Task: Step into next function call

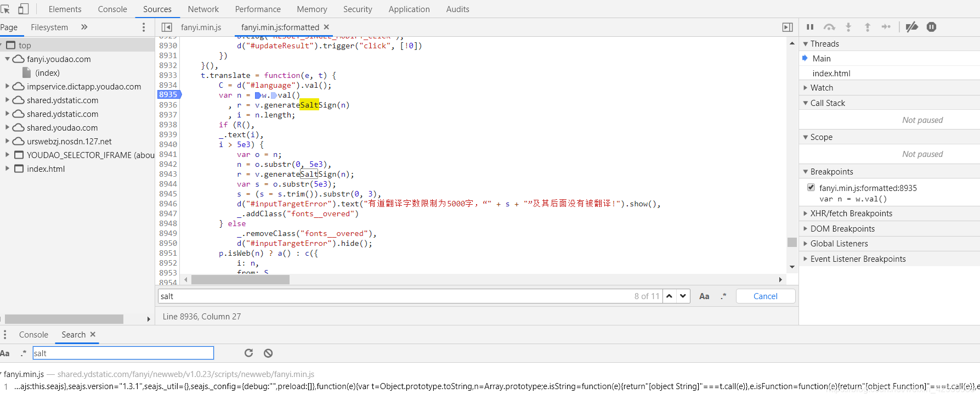Action: (x=848, y=27)
